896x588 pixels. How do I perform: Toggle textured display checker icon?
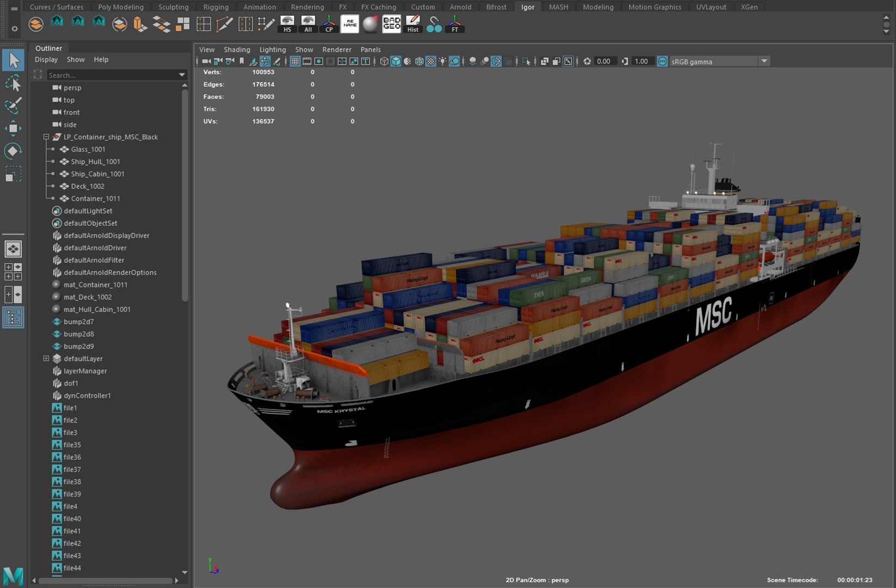[431, 62]
